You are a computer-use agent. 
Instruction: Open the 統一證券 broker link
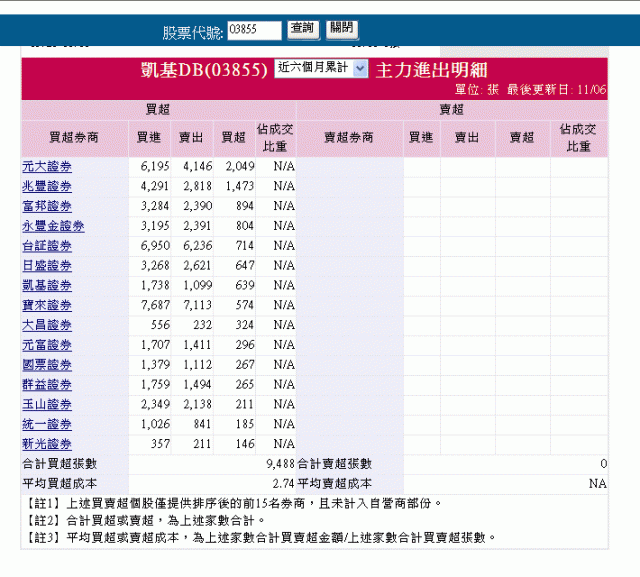tap(47, 424)
